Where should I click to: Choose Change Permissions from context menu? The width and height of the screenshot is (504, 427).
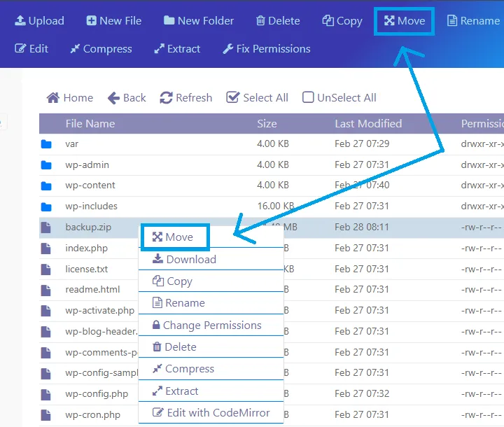click(206, 325)
